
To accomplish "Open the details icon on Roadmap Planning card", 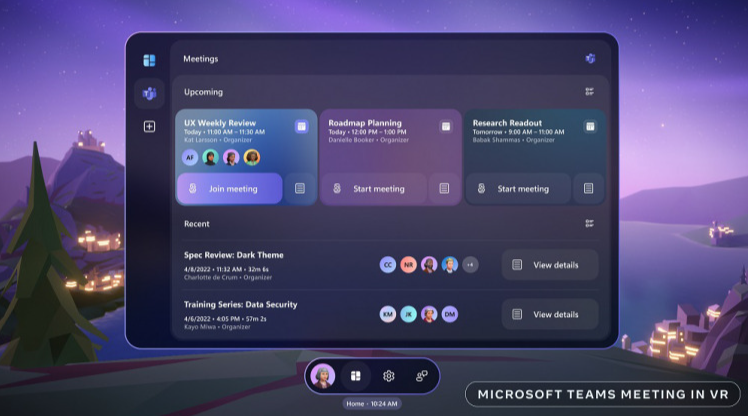I will tap(444, 188).
